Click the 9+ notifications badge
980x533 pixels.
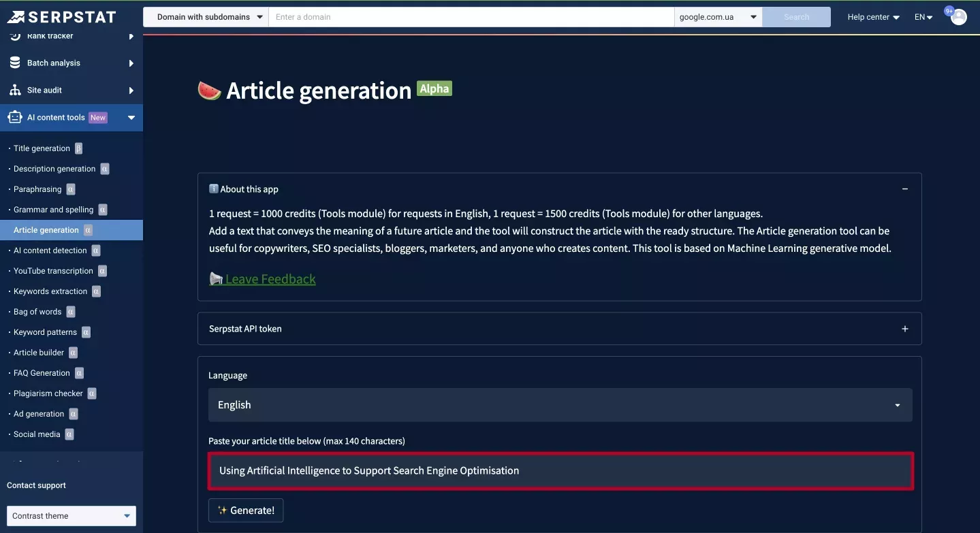[x=949, y=11]
